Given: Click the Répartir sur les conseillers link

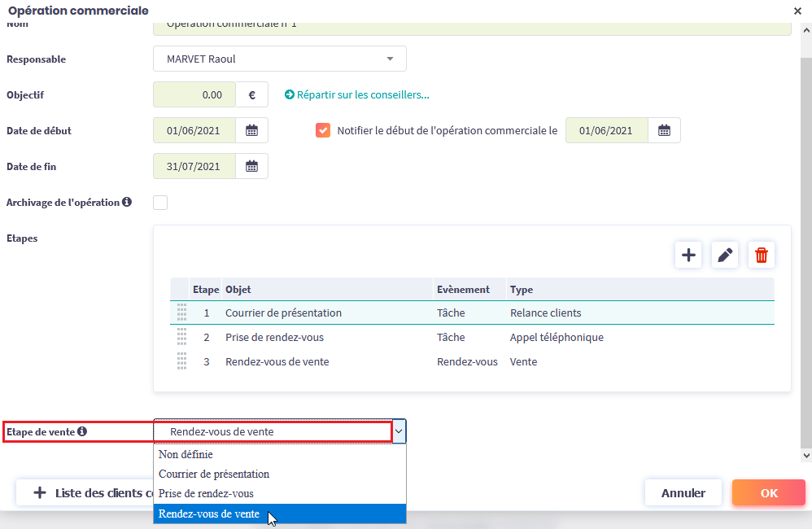Looking at the screenshot, I should tap(357, 94).
